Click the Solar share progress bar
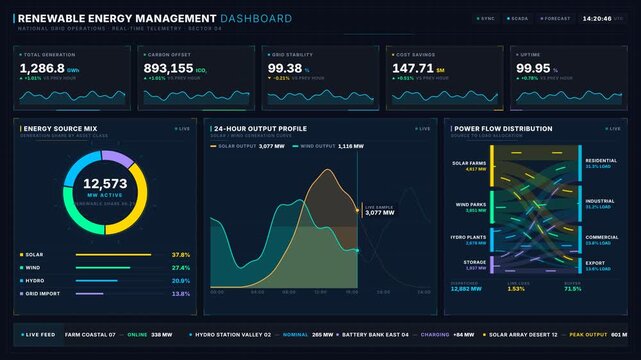 (x=120, y=255)
